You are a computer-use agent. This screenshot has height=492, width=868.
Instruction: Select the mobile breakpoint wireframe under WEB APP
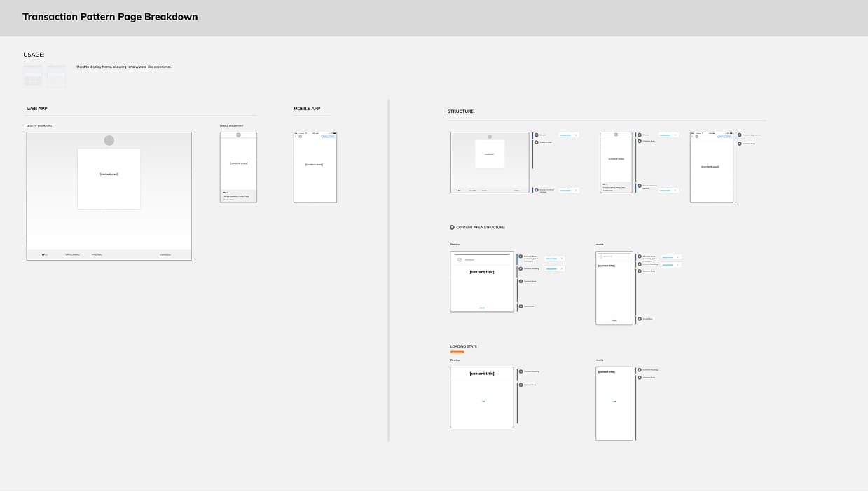238,168
